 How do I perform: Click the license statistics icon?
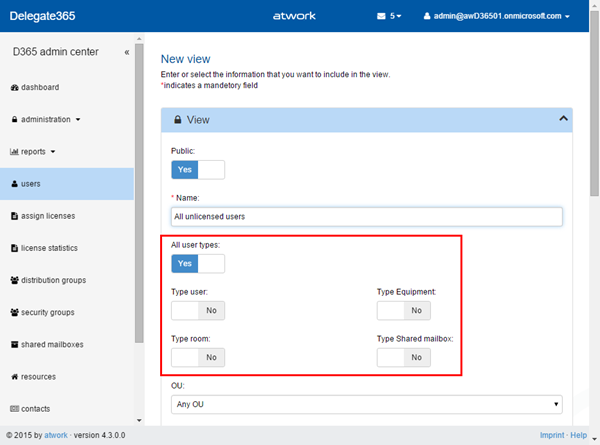(x=14, y=248)
